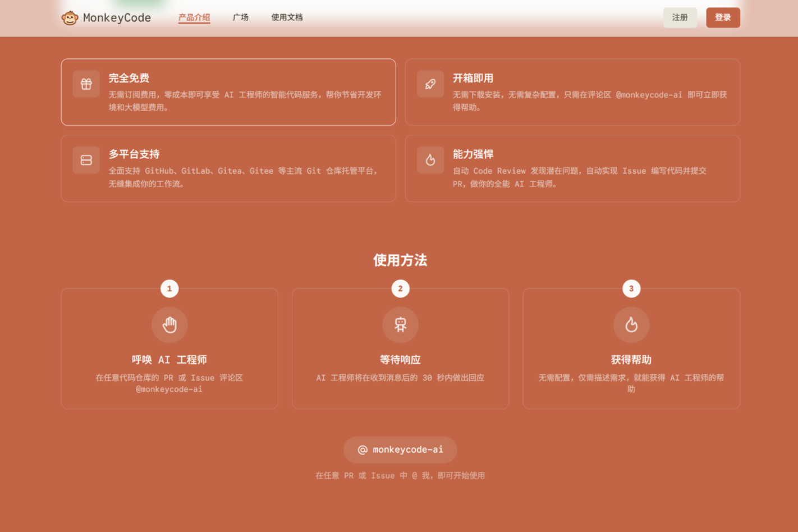Click the flame icon beside 能力强悍
798x532 pixels.
(430, 160)
